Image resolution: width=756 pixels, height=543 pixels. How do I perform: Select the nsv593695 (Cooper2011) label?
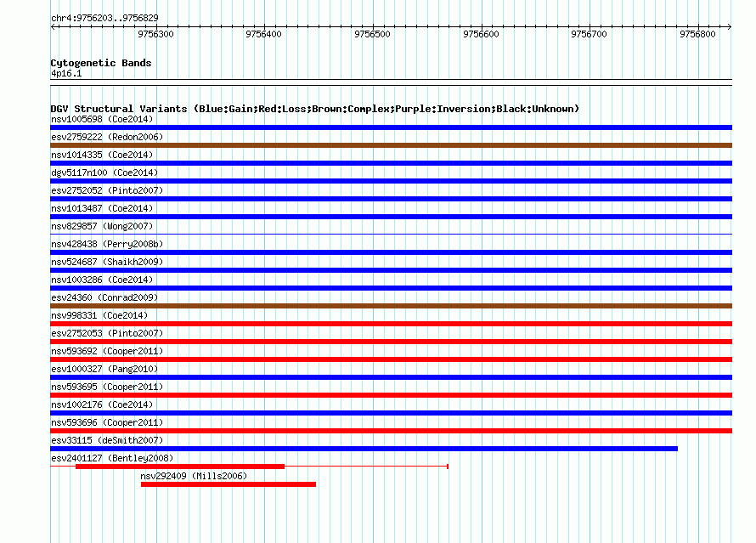click(107, 387)
